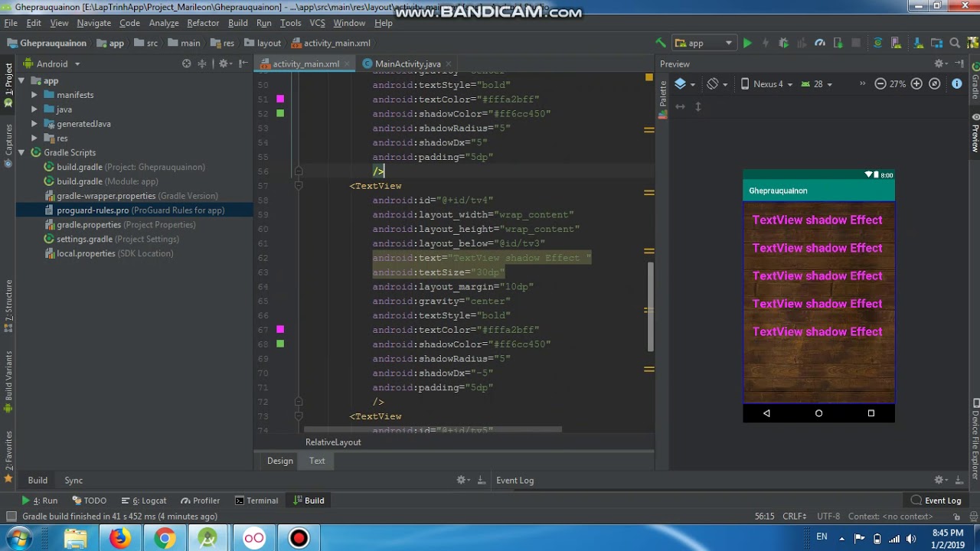Open the Logcat tool window
This screenshot has height=551, width=980.
(x=149, y=500)
